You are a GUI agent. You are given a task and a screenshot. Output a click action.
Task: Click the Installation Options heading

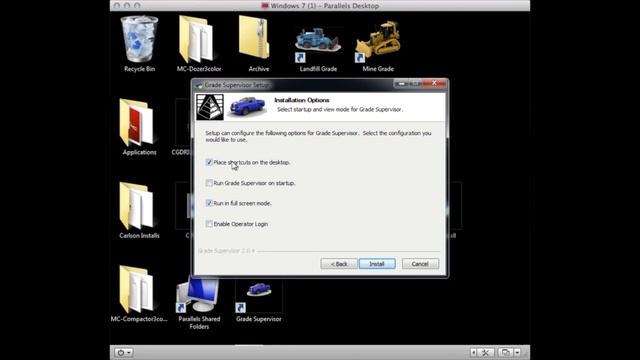302,100
